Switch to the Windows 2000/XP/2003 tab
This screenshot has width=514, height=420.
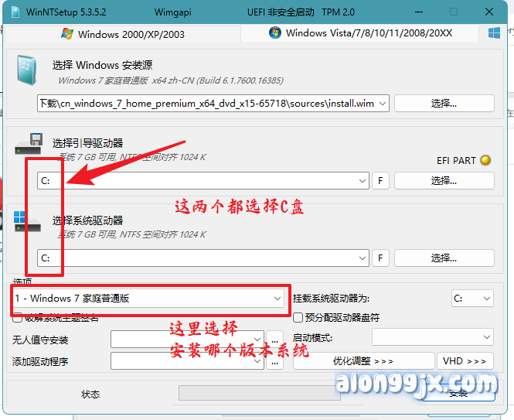(x=122, y=34)
